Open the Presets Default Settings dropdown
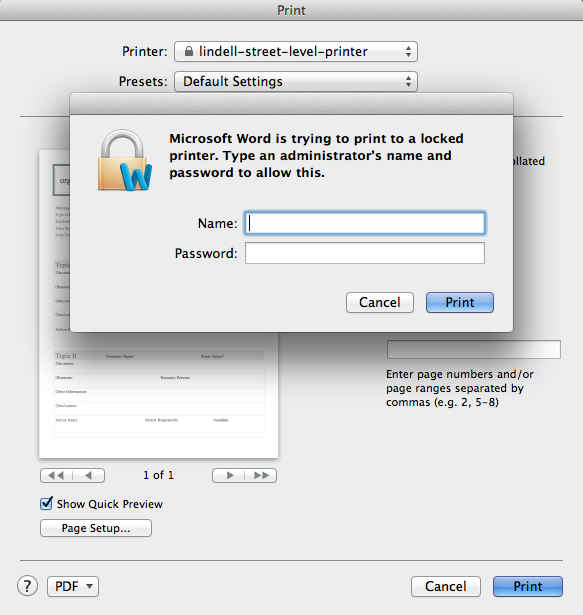 tap(296, 82)
